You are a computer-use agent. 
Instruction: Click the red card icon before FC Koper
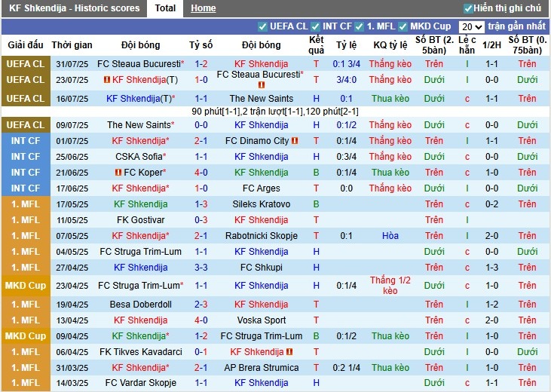(118, 173)
